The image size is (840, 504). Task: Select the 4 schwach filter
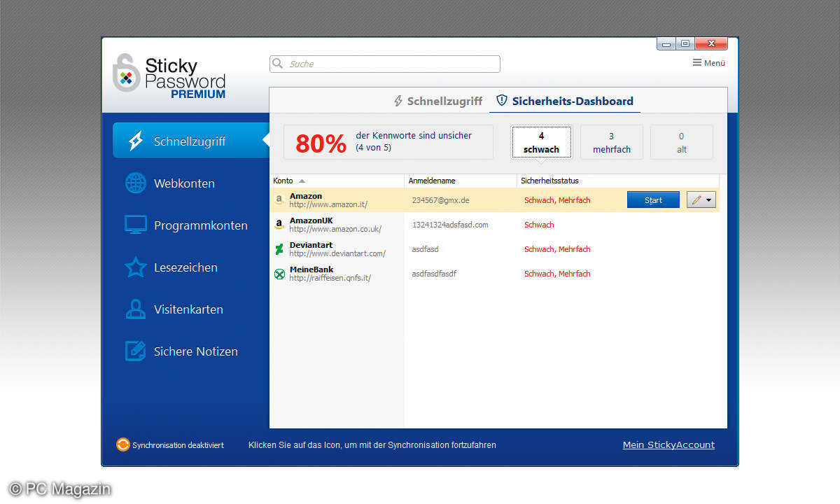541,142
